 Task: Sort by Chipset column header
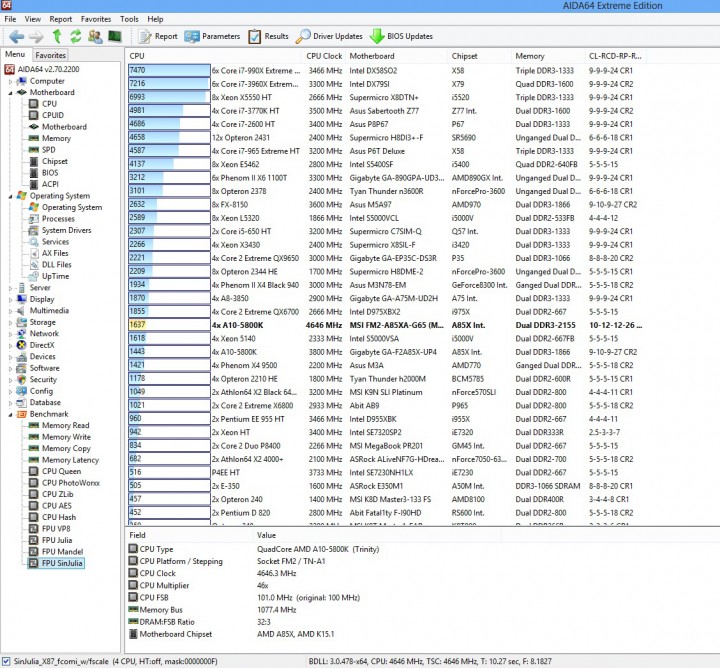pos(479,56)
